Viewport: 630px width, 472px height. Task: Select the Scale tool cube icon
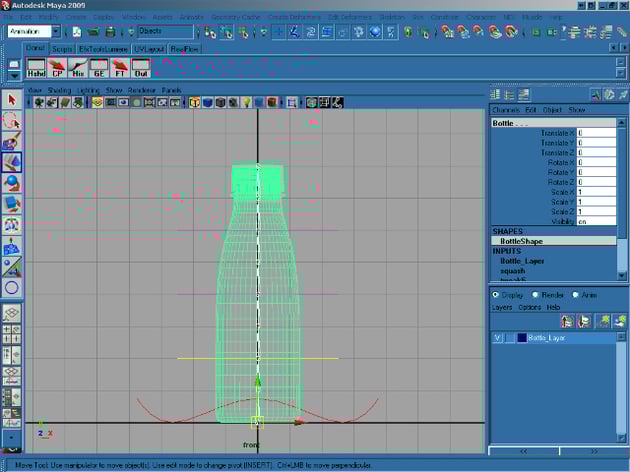point(12,204)
